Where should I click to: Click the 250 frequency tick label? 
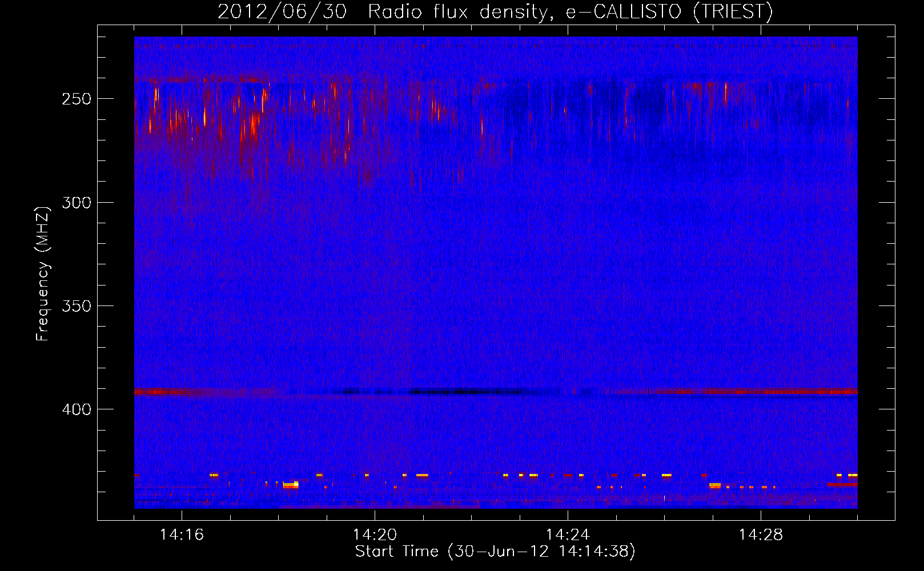point(77,99)
